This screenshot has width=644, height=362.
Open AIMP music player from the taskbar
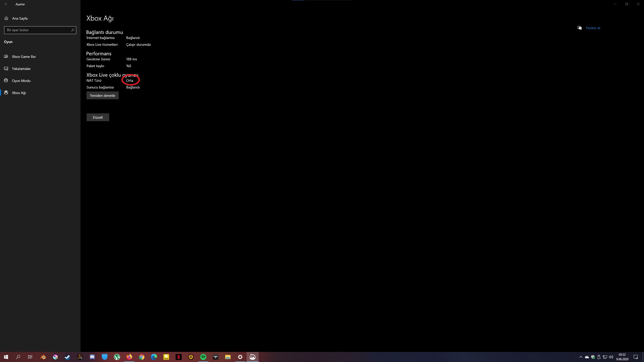point(191,357)
